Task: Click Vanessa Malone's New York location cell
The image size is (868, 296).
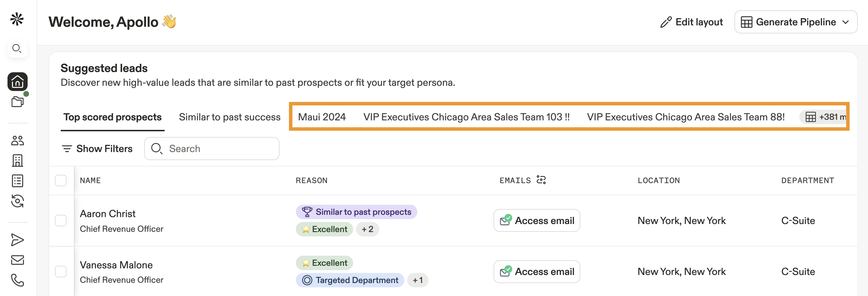Action: coord(681,272)
